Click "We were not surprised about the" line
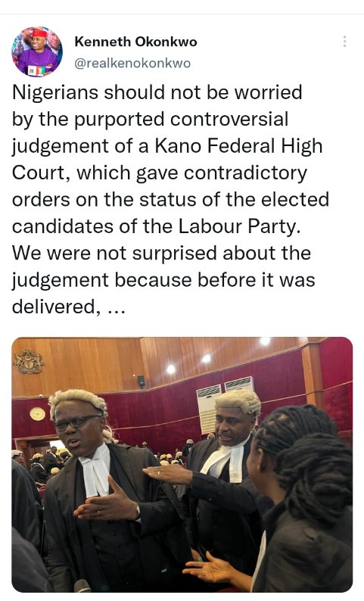 pos(161,254)
